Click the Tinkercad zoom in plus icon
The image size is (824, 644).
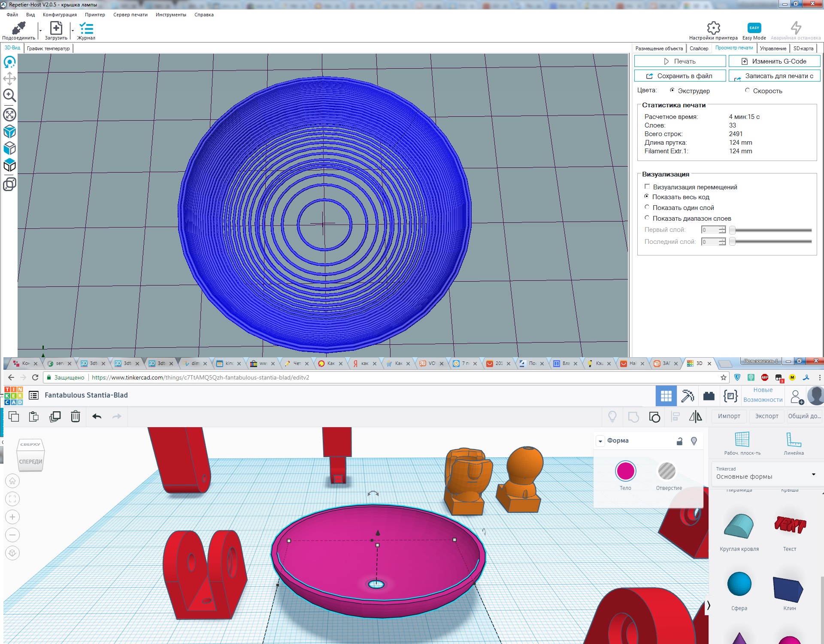(x=12, y=517)
